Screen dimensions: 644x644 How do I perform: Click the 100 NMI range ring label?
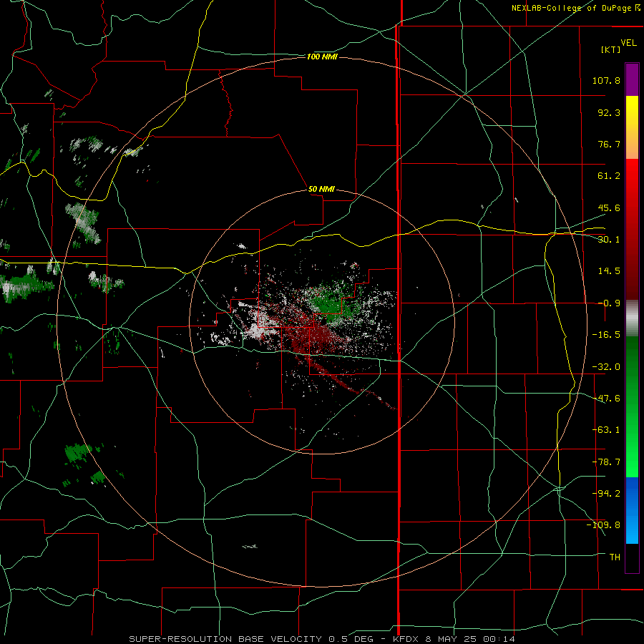[x=322, y=57]
